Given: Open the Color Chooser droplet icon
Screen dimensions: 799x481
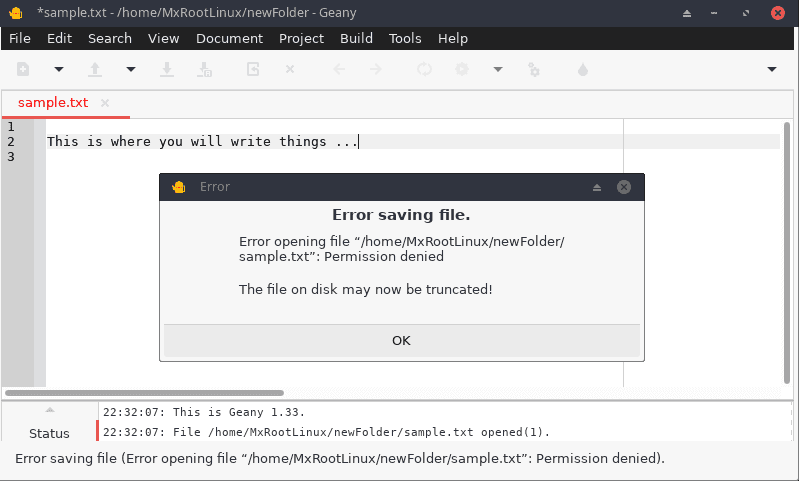Looking at the screenshot, I should tap(583, 69).
